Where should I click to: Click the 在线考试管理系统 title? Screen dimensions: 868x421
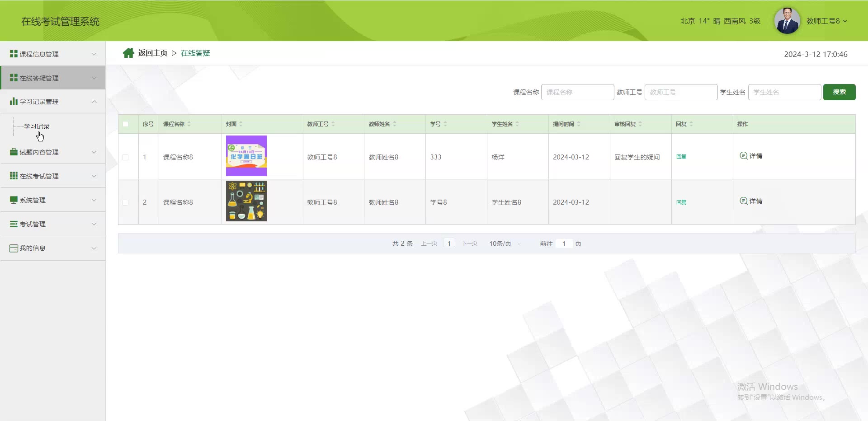[60, 22]
